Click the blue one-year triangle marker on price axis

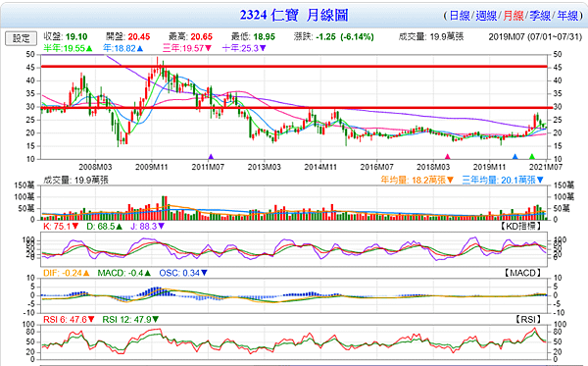(x=514, y=157)
